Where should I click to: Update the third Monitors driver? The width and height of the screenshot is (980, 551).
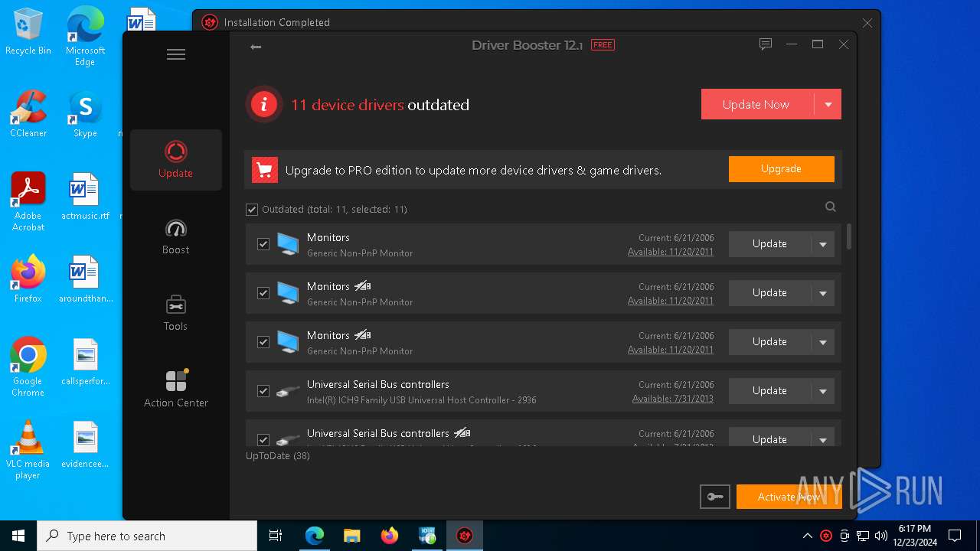[769, 342]
